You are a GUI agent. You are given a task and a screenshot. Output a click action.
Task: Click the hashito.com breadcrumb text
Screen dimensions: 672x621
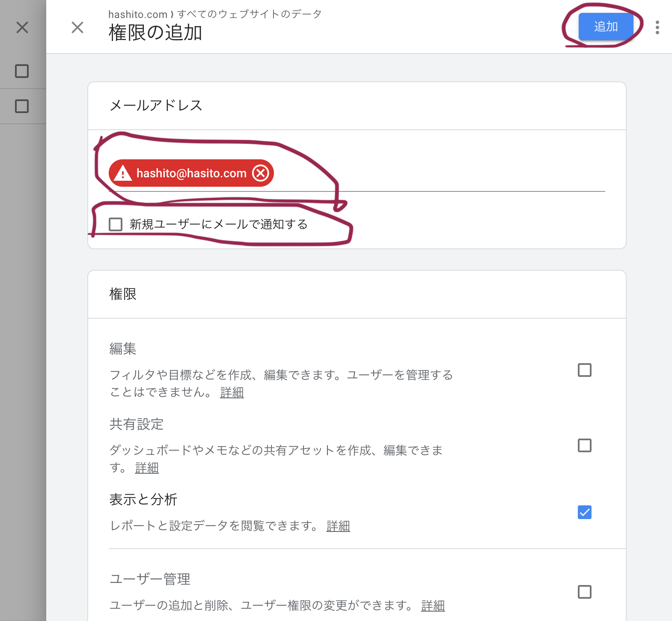(137, 15)
